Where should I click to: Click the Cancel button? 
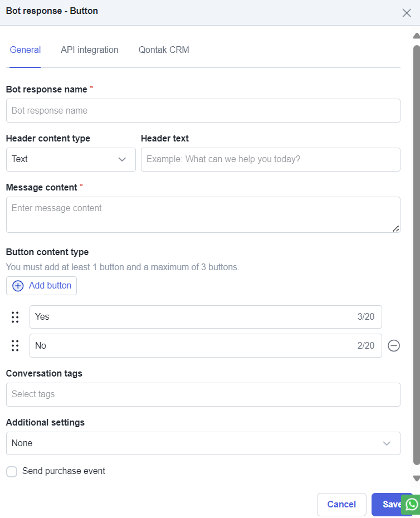coord(341,505)
